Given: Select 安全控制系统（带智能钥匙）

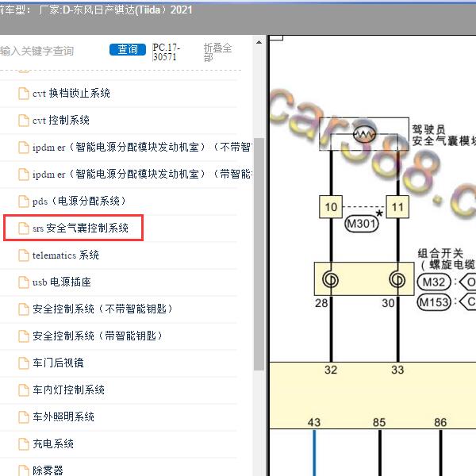Looking at the screenshot, I should (97, 336).
